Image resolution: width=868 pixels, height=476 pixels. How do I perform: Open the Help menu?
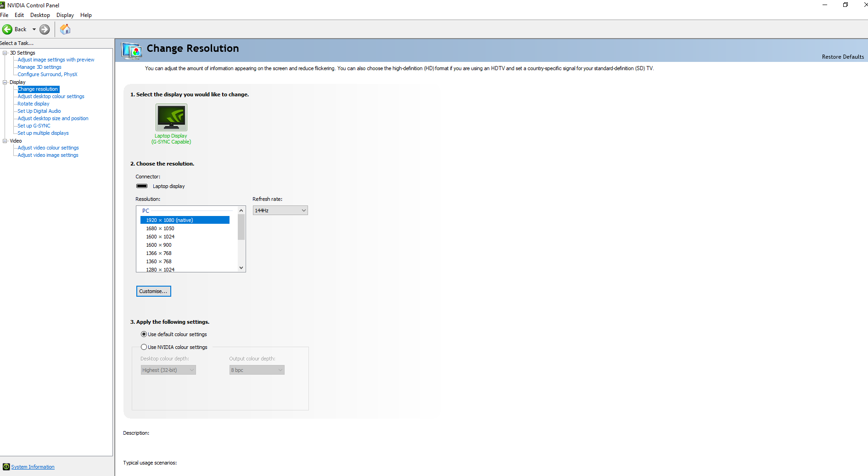[86, 15]
